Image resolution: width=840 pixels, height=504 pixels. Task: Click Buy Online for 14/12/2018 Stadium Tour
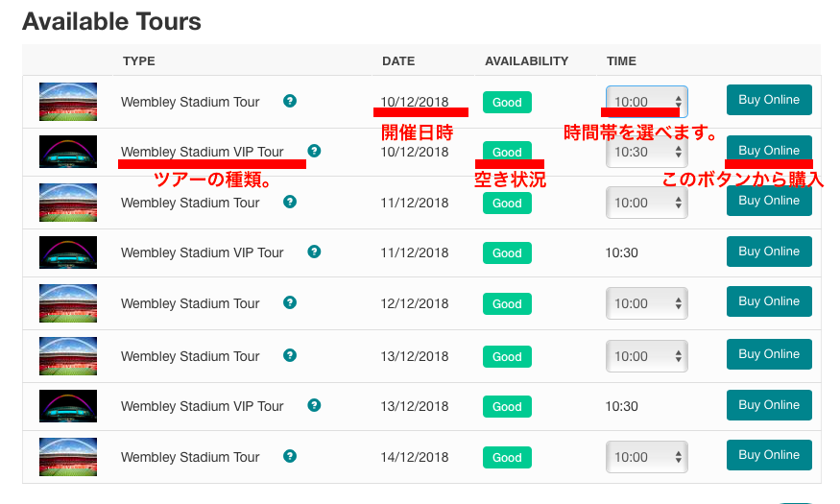(x=769, y=455)
